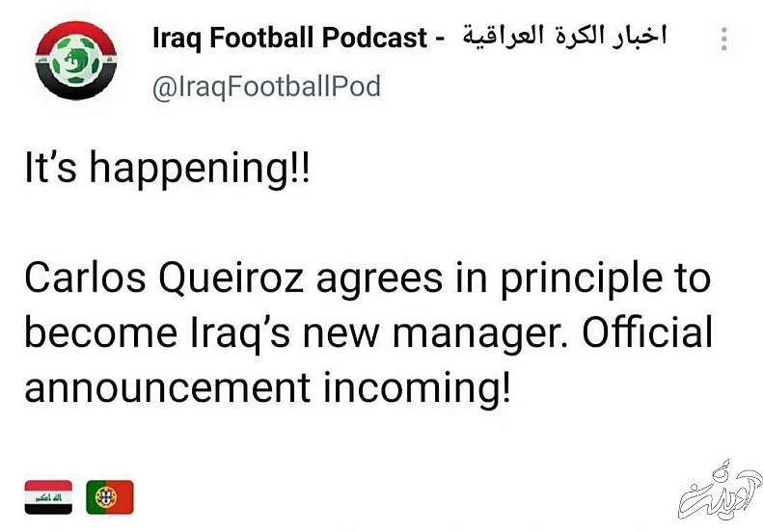This screenshot has width=763, height=532.
Task: Click the word "announcement" in tweet text
Action: (x=167, y=387)
